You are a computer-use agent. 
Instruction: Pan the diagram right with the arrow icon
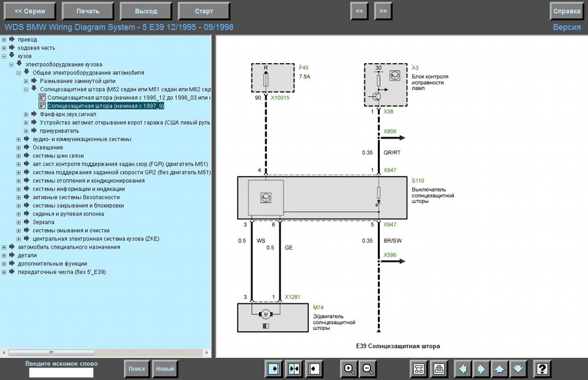[x=481, y=369]
